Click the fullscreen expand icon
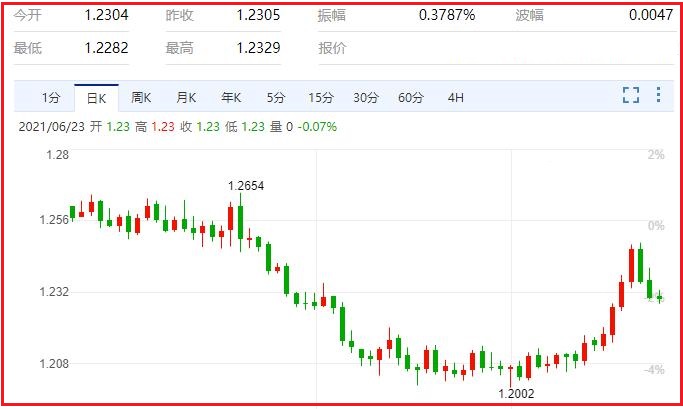 631,95
